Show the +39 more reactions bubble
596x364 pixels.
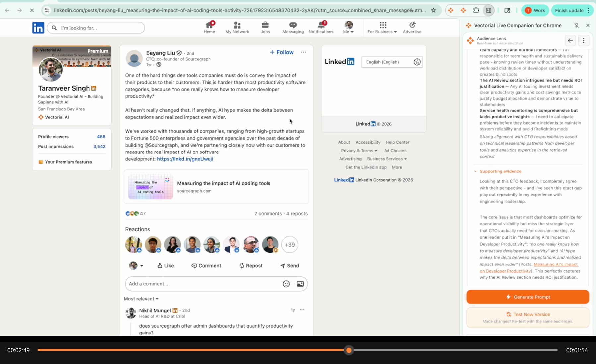pyautogui.click(x=290, y=245)
